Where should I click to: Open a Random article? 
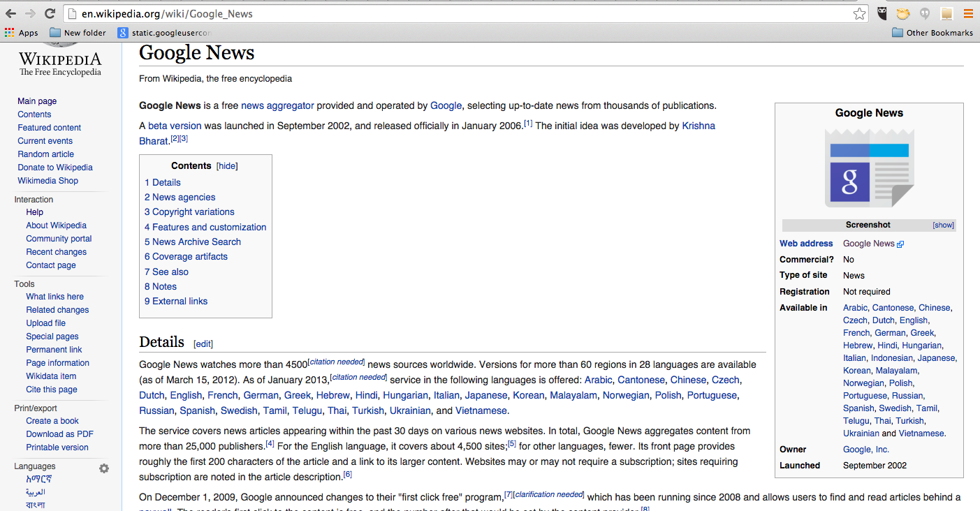[46, 154]
